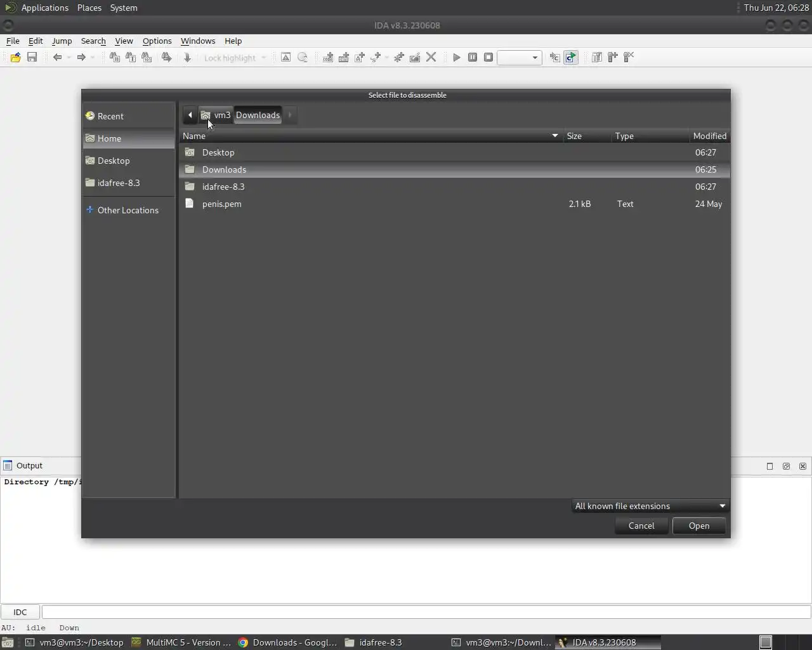The image size is (812, 650).
Task: Click the triangle-in-box icon after Lock highlight
Action: pos(285,57)
